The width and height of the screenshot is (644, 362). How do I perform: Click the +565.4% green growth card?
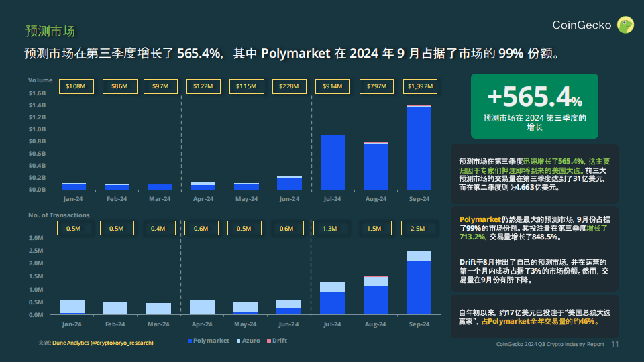pyautogui.click(x=535, y=107)
